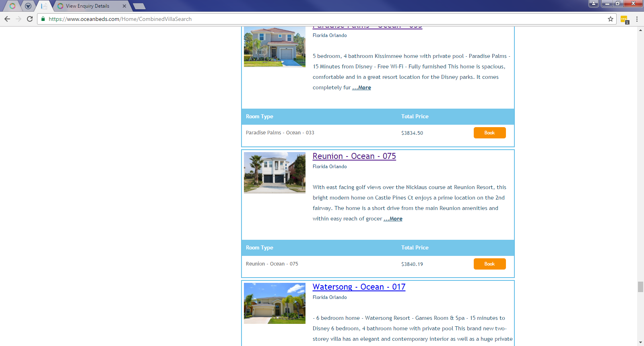Screen dimensions: 644x346
Task: Open the Reunion - Ocean - 075 title link
Action: click(x=354, y=156)
